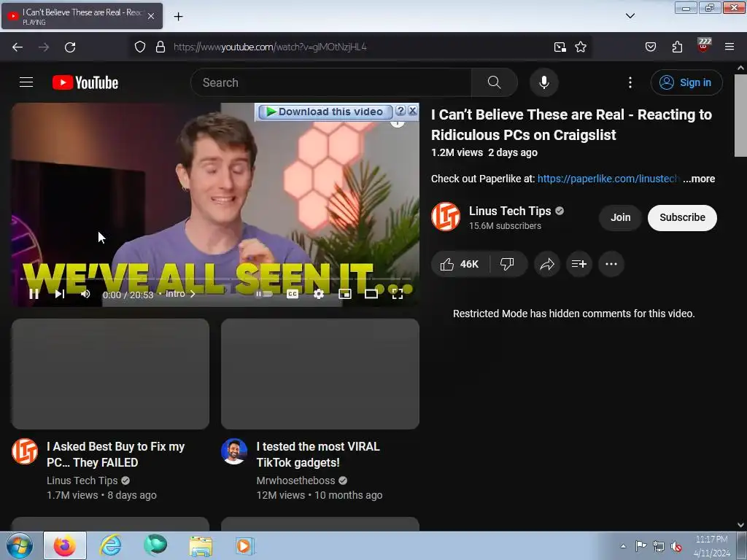This screenshot has height=560, width=747.
Task: Start voice search with microphone icon
Action: [x=543, y=82]
